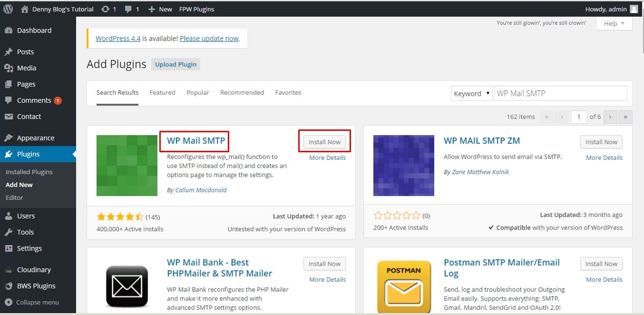Viewport: 644px width, 315px height.
Task: Click the Media library icon
Action: pos(9,68)
